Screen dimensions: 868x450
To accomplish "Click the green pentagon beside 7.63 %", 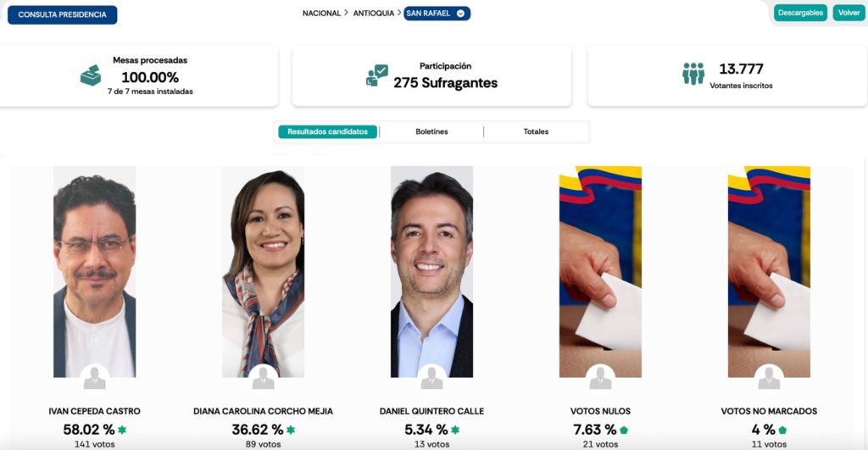I will coord(624,430).
